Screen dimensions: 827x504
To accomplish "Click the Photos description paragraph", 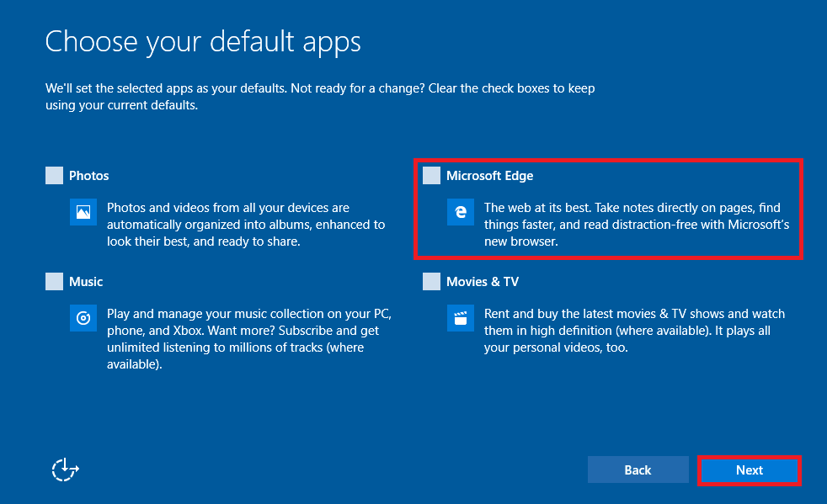I will pyautogui.click(x=245, y=225).
